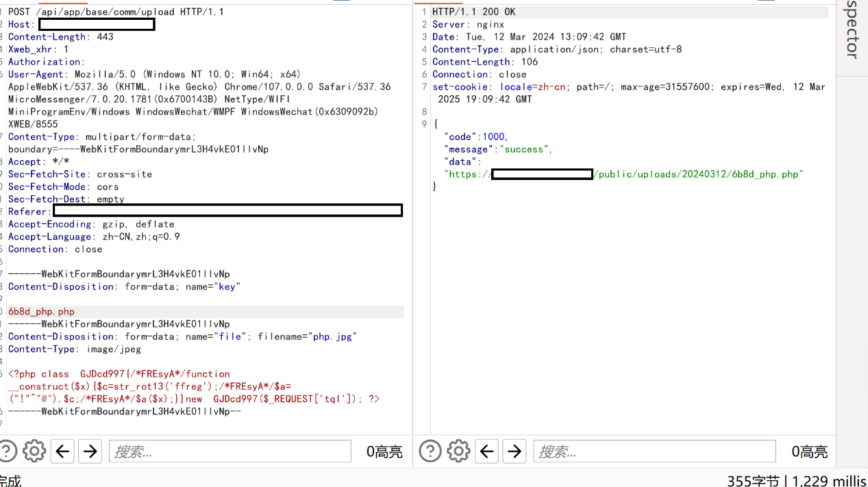Image resolution: width=868 pixels, height=487 pixels.
Task: Focus the request panel search field
Action: [x=230, y=451]
